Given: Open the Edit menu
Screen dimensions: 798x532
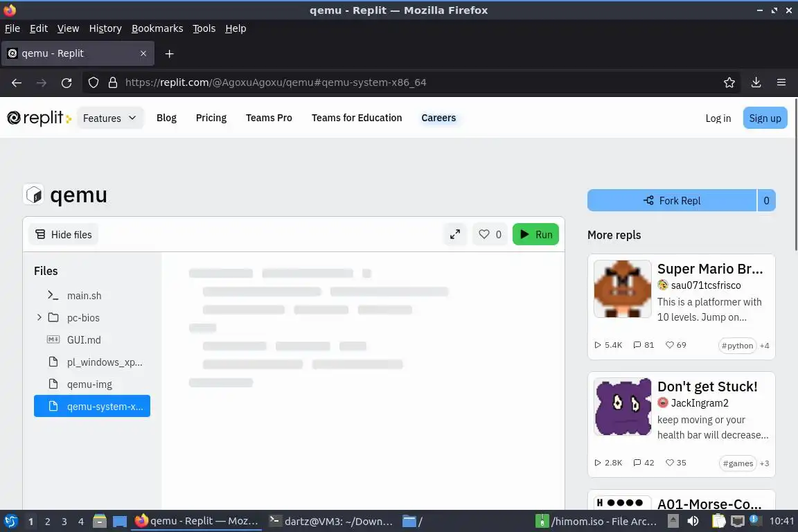Looking at the screenshot, I should click(39, 28).
